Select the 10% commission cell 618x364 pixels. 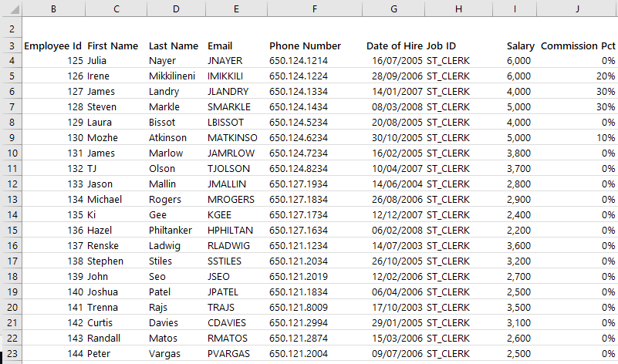(577, 137)
